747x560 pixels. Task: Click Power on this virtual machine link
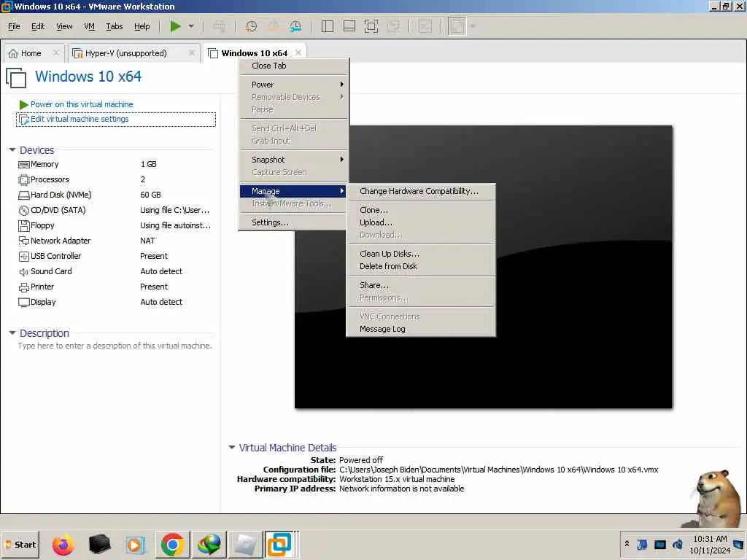click(x=82, y=104)
